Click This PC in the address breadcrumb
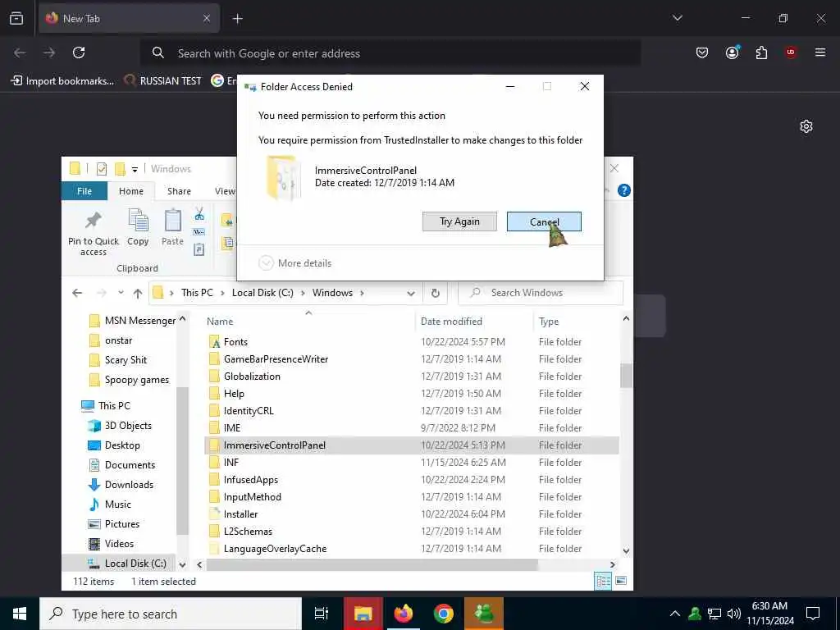 [197, 293]
